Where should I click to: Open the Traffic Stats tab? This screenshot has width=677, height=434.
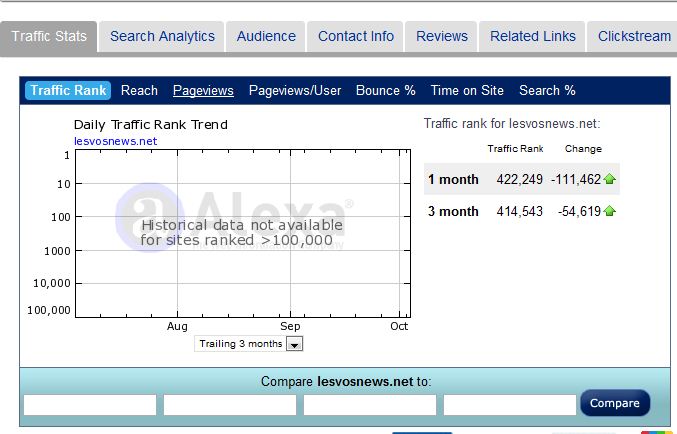(x=49, y=37)
